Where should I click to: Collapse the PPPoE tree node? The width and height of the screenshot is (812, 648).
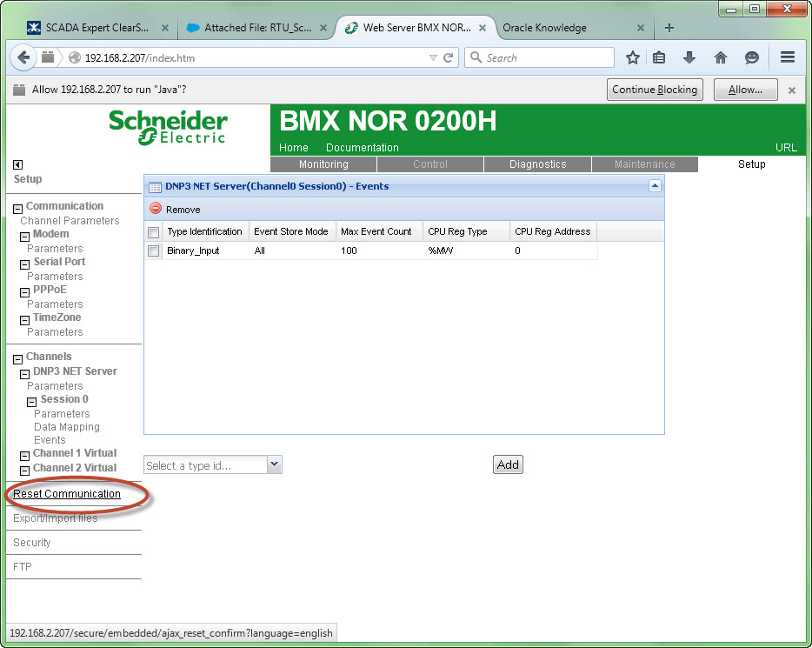(x=24, y=292)
